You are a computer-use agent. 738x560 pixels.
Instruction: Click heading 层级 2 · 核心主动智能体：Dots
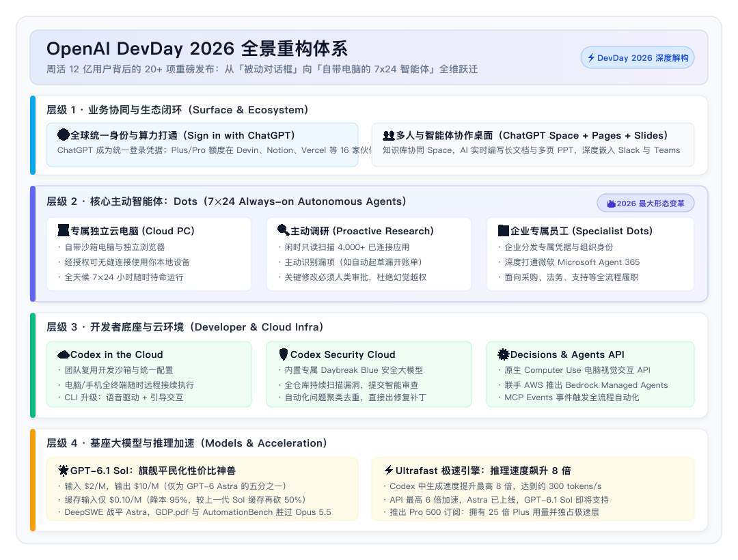click(226, 201)
